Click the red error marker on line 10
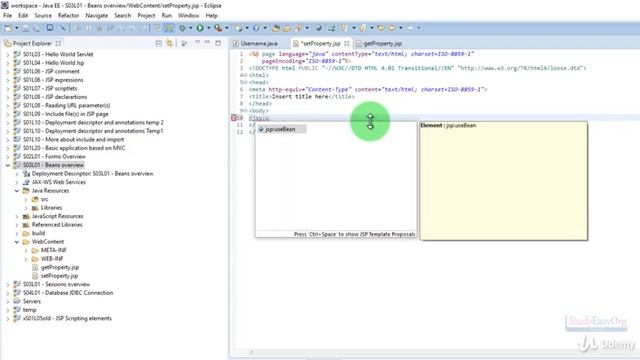 point(234,118)
